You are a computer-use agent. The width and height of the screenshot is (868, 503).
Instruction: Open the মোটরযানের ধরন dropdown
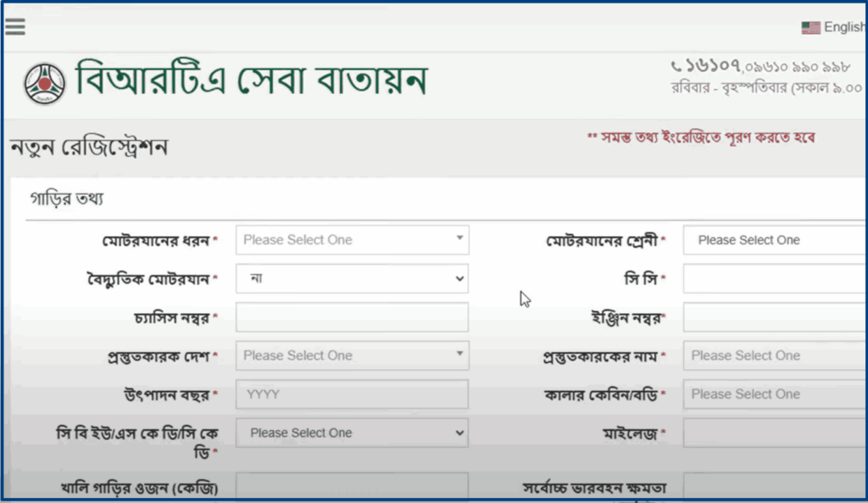pos(352,240)
